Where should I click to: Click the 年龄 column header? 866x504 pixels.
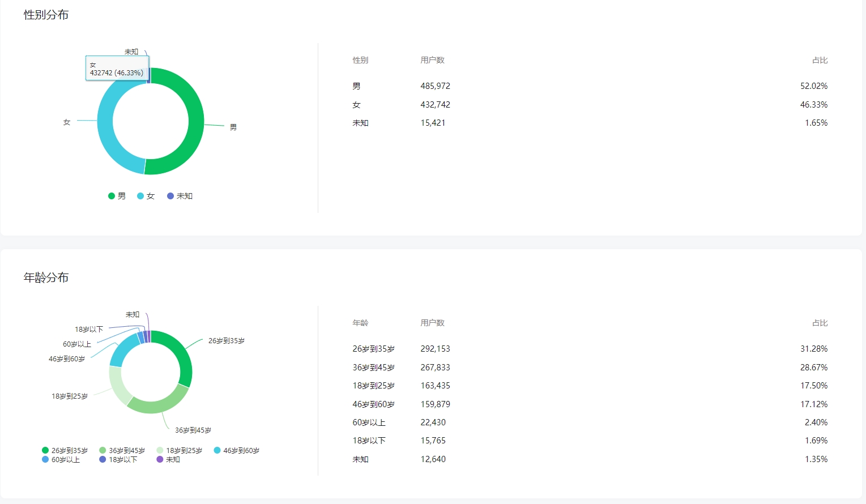coord(360,323)
